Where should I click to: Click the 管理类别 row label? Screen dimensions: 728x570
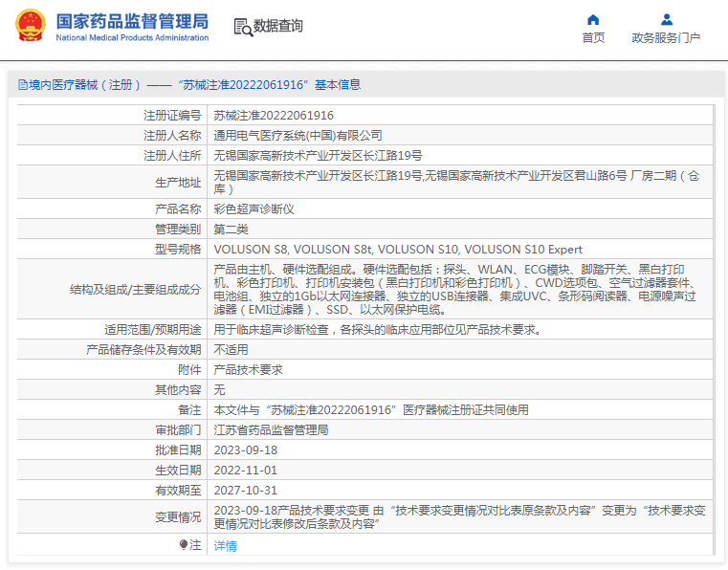pos(178,229)
